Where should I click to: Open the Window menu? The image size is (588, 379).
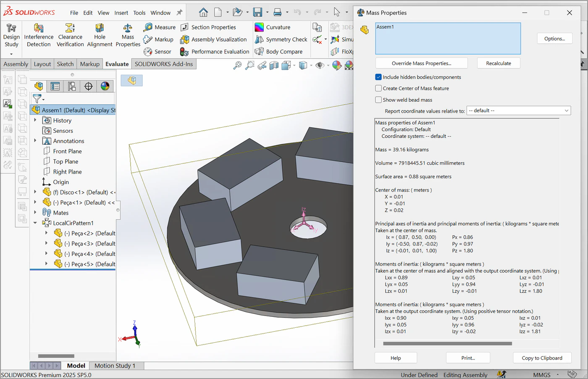pyautogui.click(x=160, y=13)
